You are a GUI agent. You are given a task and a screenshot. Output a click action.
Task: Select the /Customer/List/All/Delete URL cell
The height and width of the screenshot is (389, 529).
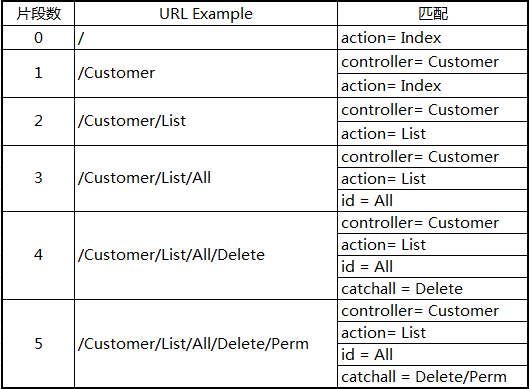coord(206,255)
